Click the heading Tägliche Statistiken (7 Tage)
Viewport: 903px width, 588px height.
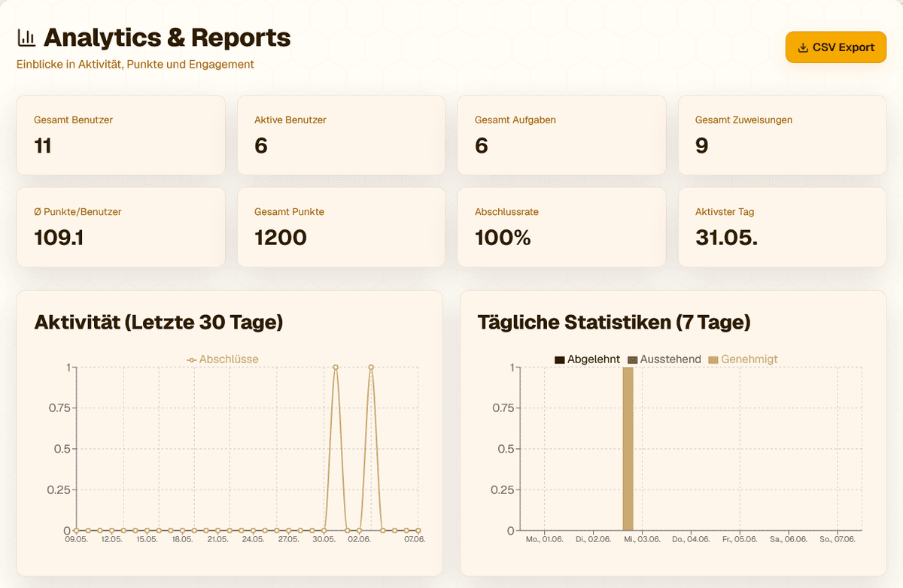(x=614, y=323)
